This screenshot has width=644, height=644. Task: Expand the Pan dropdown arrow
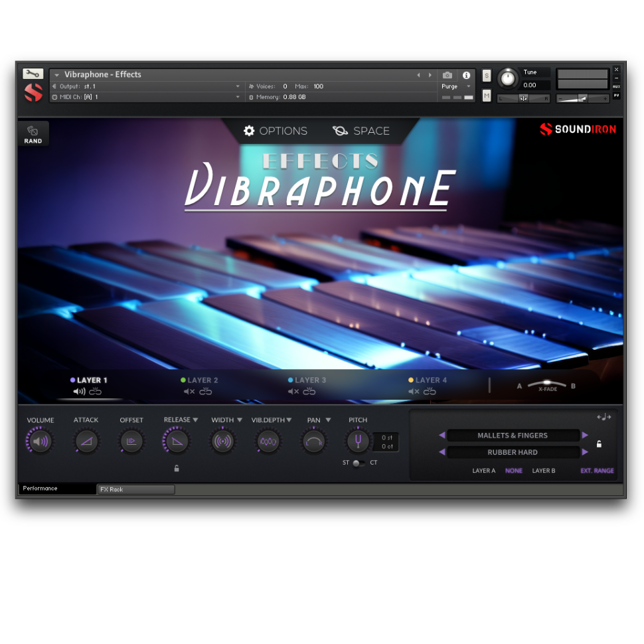pyautogui.click(x=328, y=420)
